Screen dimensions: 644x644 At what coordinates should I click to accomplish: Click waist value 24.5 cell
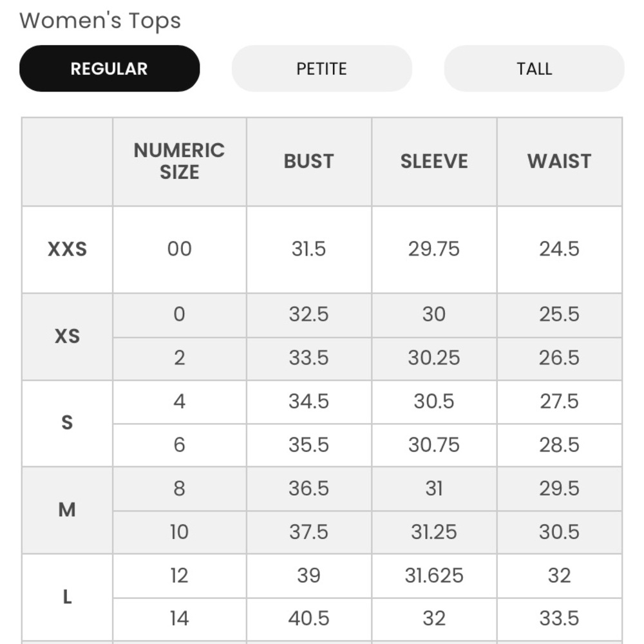[560, 249]
